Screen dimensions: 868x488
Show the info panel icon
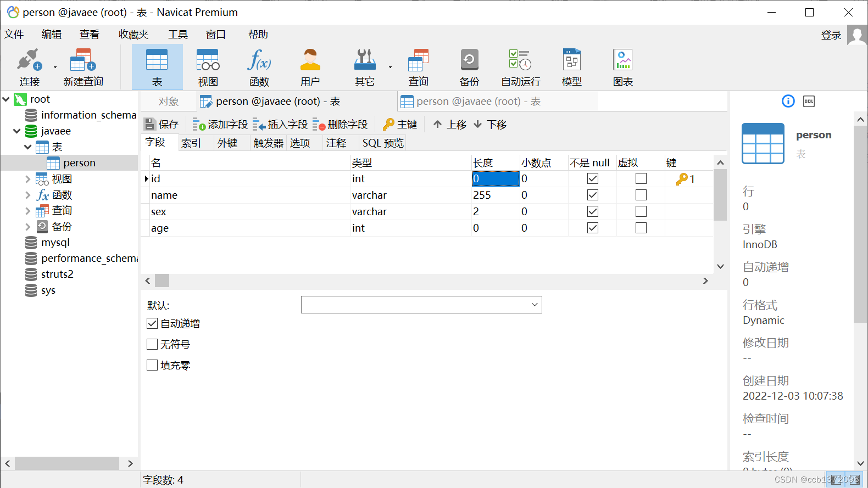click(x=788, y=101)
